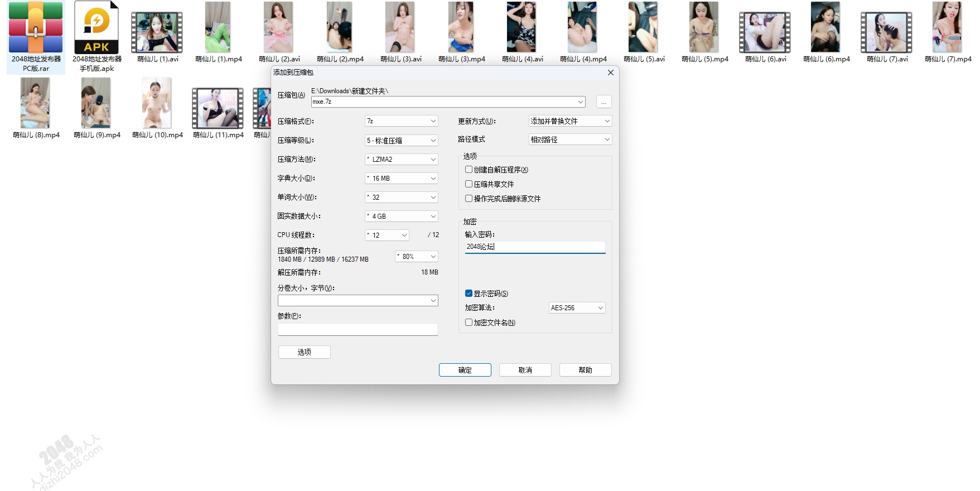Click the browse (...) button for archive path
The image size is (980, 491).
point(604,102)
